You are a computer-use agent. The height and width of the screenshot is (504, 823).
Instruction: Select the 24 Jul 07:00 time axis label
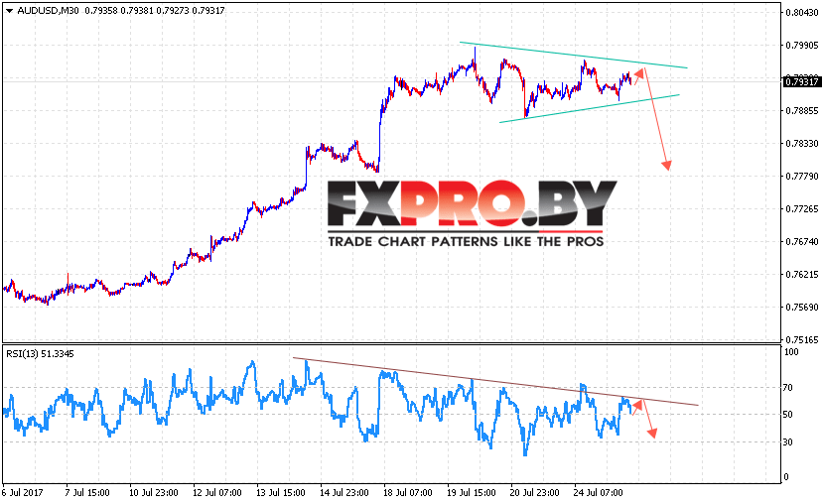tap(598, 492)
